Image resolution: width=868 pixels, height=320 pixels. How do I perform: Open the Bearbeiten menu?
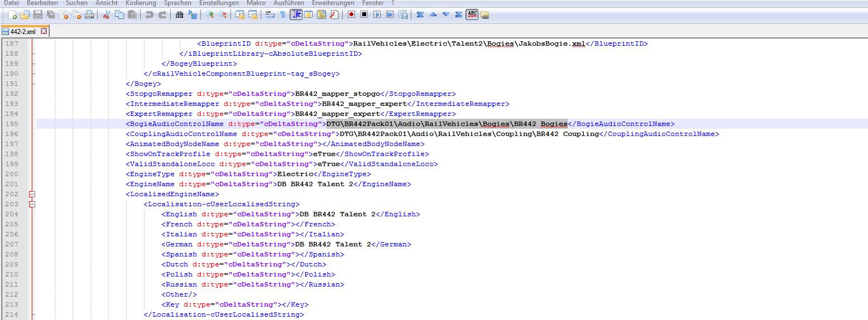[42, 3]
